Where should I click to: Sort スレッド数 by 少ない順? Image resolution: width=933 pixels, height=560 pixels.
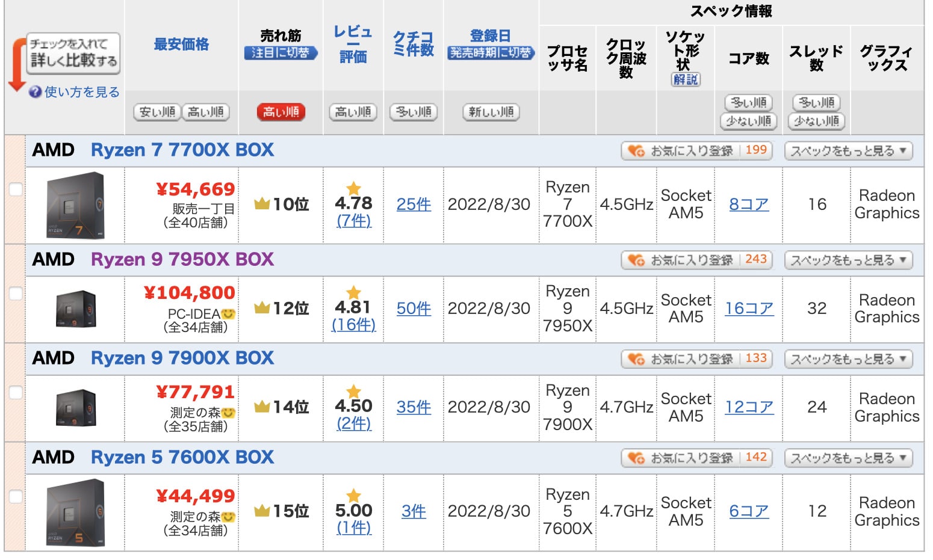(x=817, y=122)
